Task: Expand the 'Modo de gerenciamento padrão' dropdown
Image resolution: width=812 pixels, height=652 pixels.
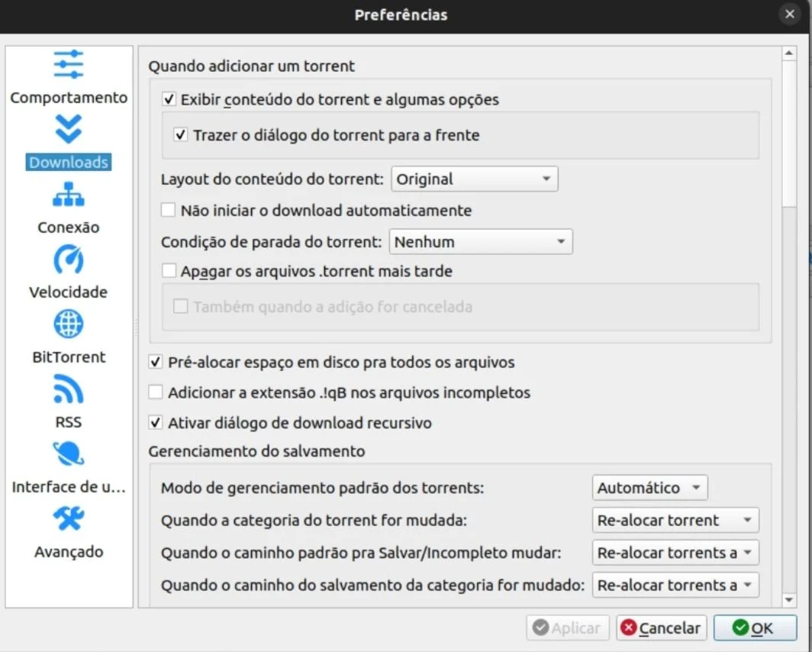Action: (x=649, y=487)
